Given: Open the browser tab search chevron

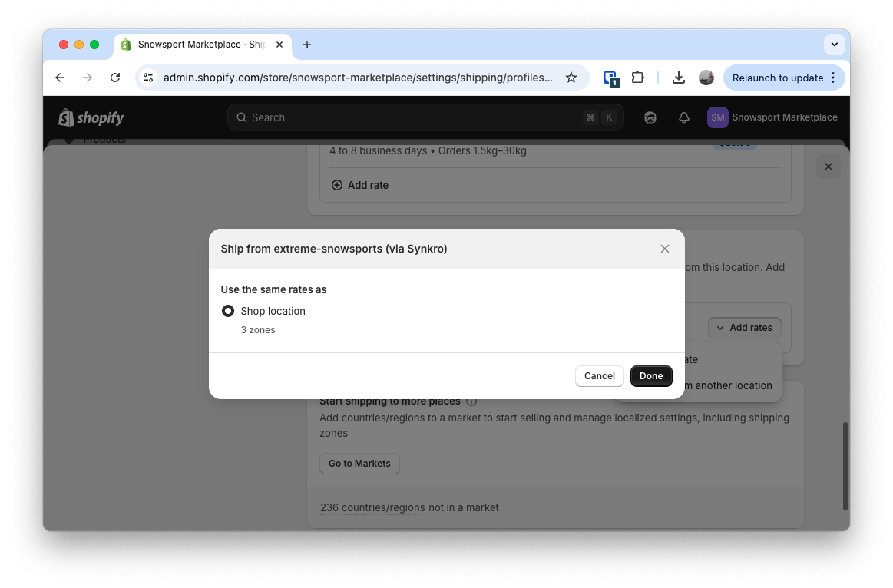Looking at the screenshot, I should coord(834,44).
